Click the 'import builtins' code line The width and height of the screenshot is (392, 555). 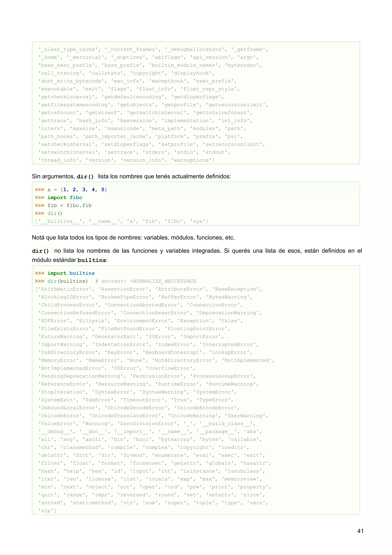pos(65,273)
